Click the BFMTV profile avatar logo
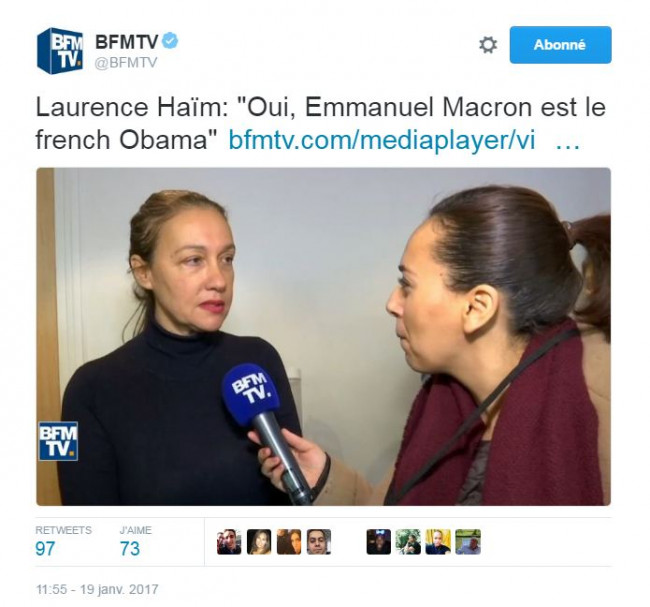The image size is (650, 607). [x=60, y=51]
